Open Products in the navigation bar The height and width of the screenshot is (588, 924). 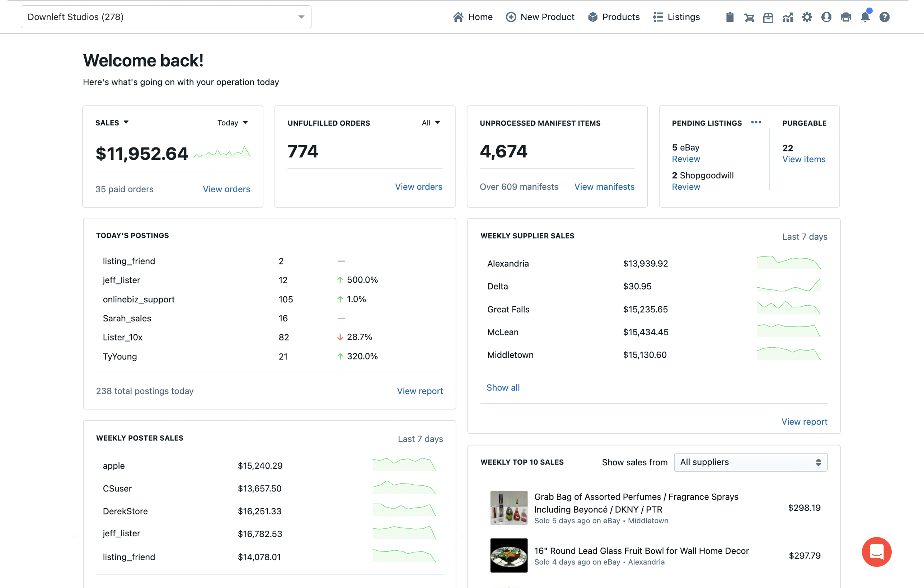tap(614, 17)
